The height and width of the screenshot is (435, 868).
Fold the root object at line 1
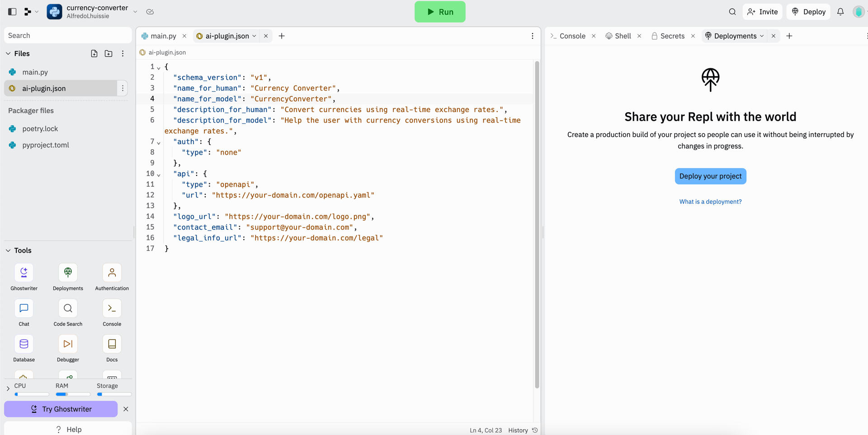(159, 67)
